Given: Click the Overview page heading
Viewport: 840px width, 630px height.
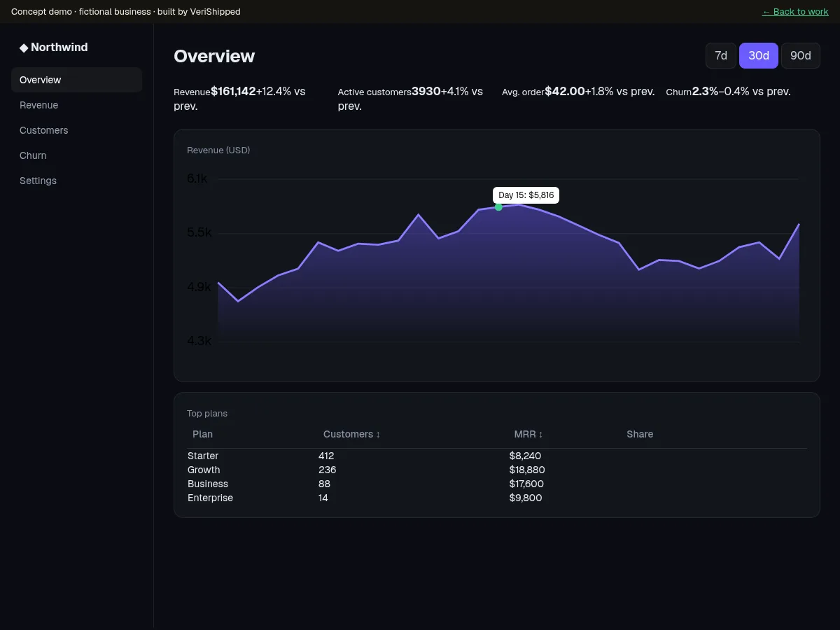Looking at the screenshot, I should pyautogui.click(x=214, y=56).
